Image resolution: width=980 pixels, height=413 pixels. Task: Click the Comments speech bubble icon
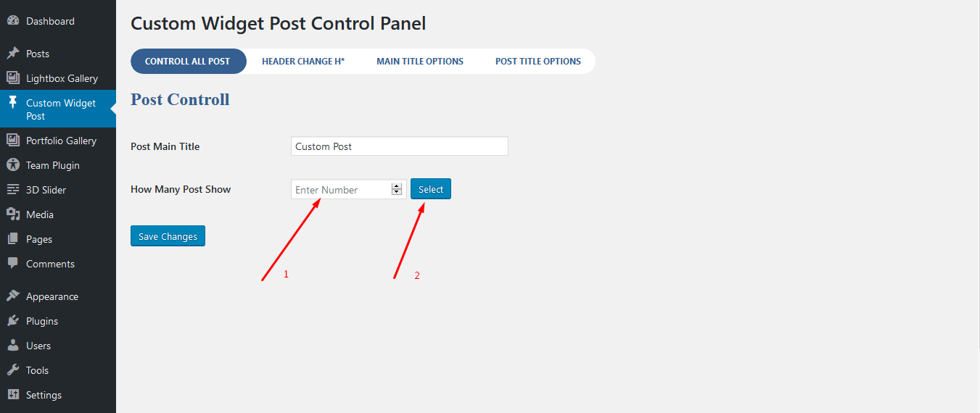13,264
